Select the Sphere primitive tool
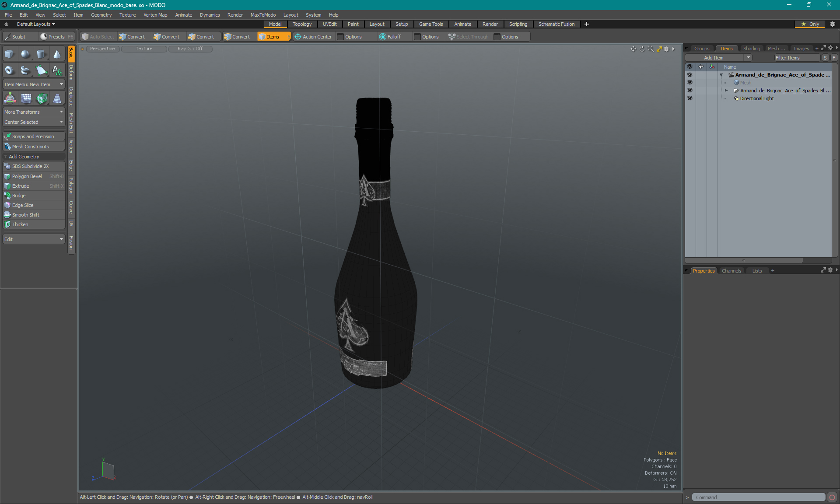840x504 pixels. pos(25,54)
